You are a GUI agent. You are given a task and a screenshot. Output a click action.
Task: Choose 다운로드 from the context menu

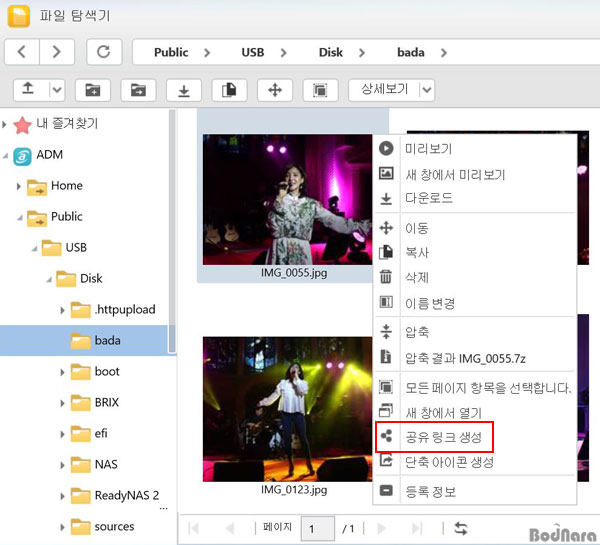click(x=428, y=198)
